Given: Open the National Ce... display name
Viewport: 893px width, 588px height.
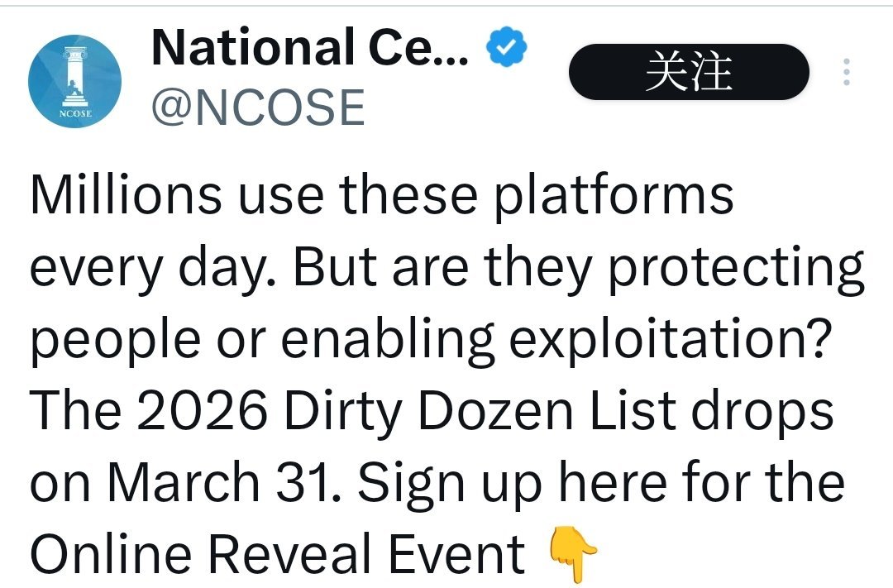Looking at the screenshot, I should [x=310, y=48].
